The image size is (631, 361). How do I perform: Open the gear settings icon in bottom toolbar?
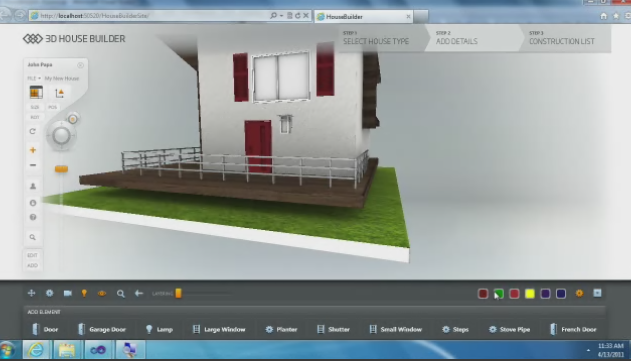click(49, 293)
